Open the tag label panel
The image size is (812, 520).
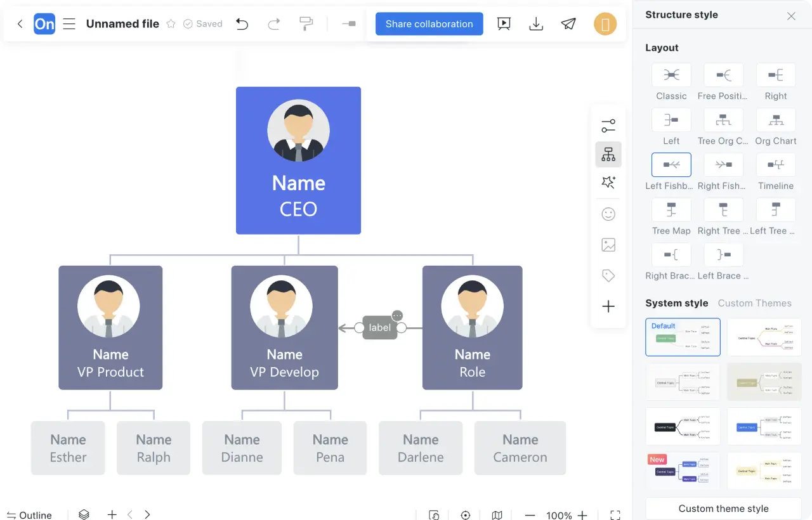point(608,276)
